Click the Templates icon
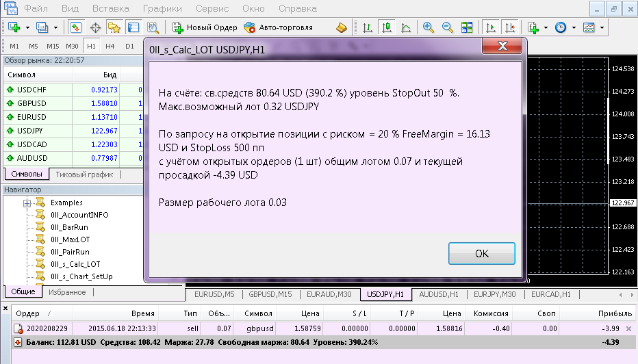638x364 pixels. pos(589,27)
